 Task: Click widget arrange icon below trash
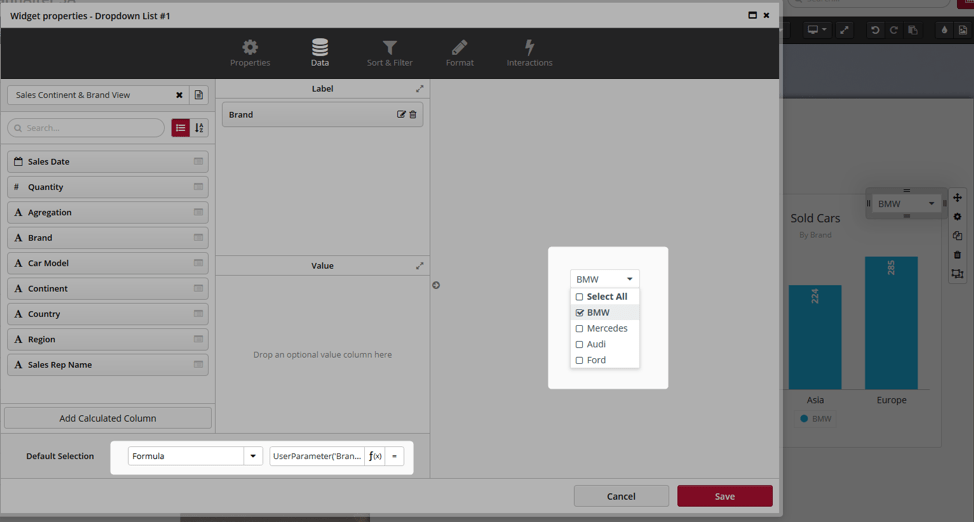(957, 273)
